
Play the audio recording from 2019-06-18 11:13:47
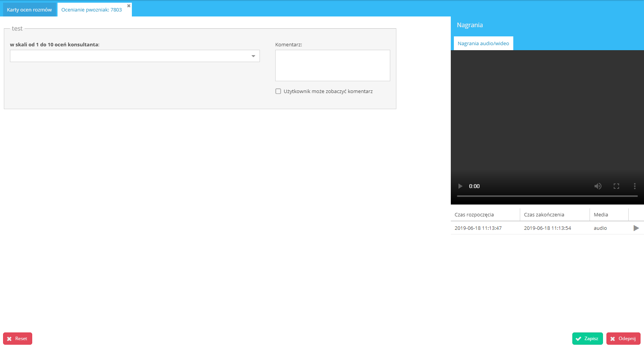pyautogui.click(x=636, y=228)
